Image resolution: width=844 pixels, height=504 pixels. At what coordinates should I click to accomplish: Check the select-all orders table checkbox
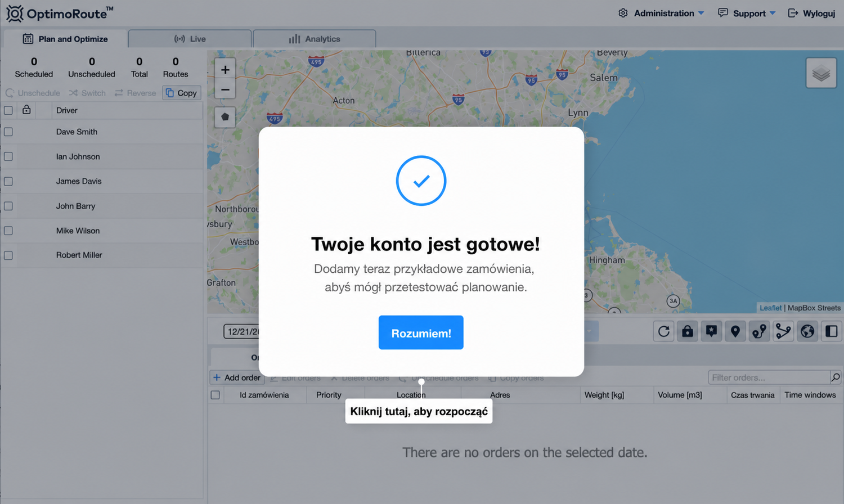point(215,395)
